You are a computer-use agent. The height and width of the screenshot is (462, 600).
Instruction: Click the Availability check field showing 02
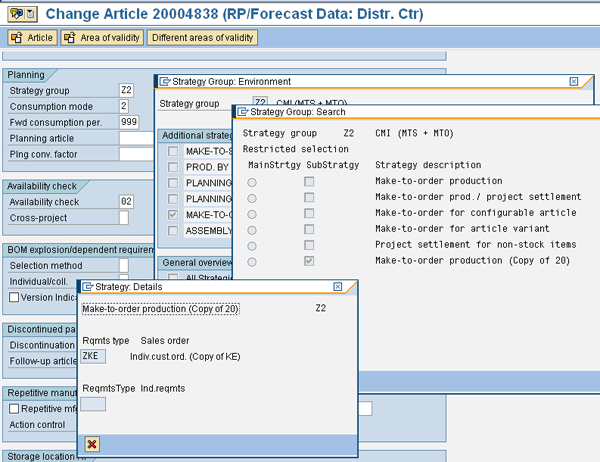pos(126,202)
